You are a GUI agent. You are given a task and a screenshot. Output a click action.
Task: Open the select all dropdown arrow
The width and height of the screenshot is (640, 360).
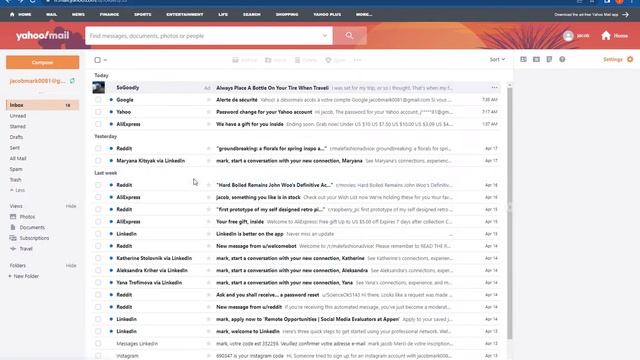click(x=105, y=60)
